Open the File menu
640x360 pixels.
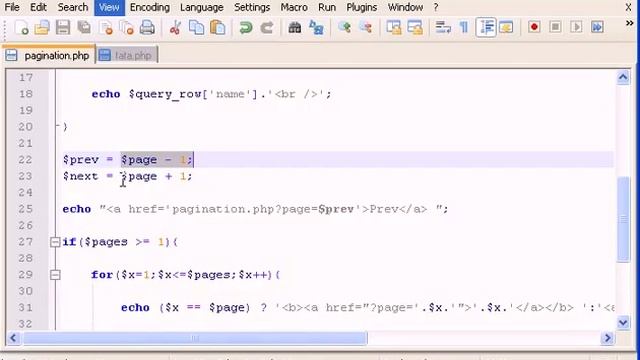pos(12,7)
